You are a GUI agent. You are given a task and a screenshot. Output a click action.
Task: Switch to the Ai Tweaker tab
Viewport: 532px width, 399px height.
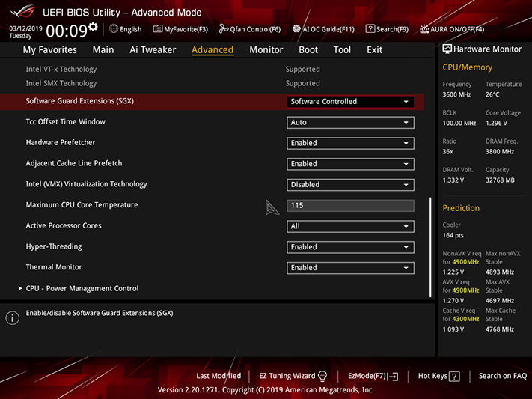coord(153,50)
